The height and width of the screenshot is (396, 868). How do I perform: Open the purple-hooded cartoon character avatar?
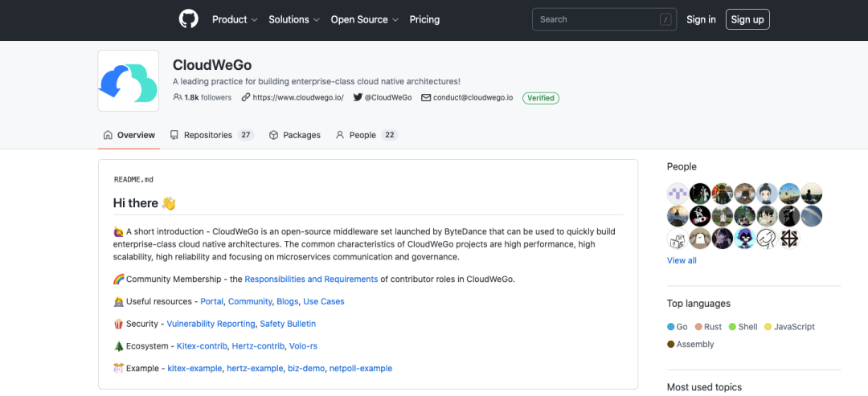[744, 239]
